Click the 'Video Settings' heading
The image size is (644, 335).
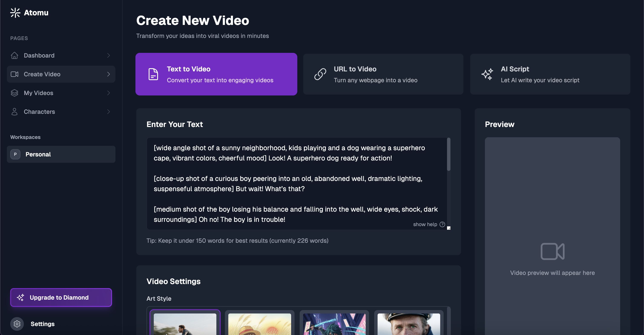point(174,281)
